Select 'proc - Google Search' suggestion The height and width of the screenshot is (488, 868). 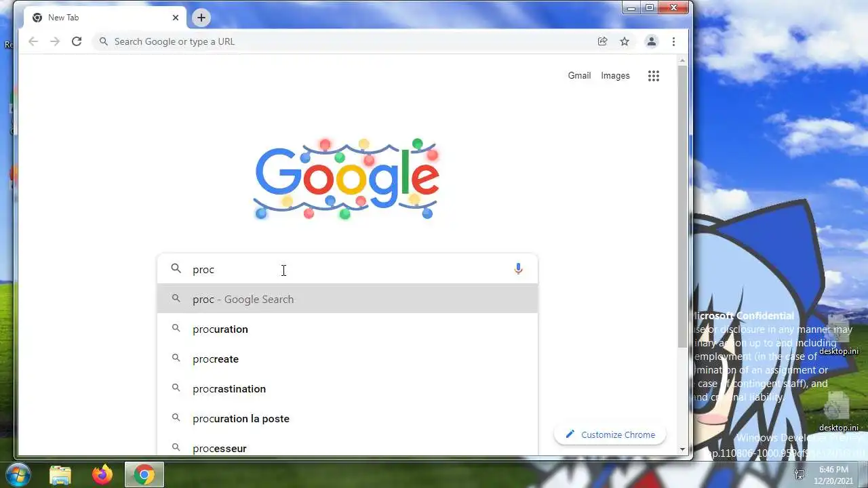click(x=347, y=299)
